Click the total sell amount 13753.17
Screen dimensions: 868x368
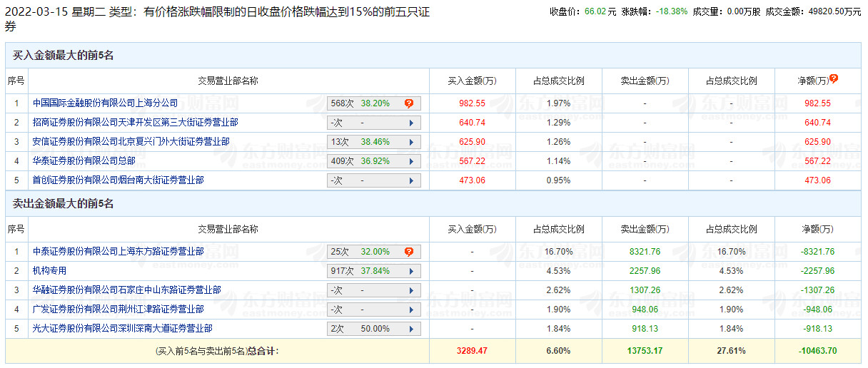point(645,351)
